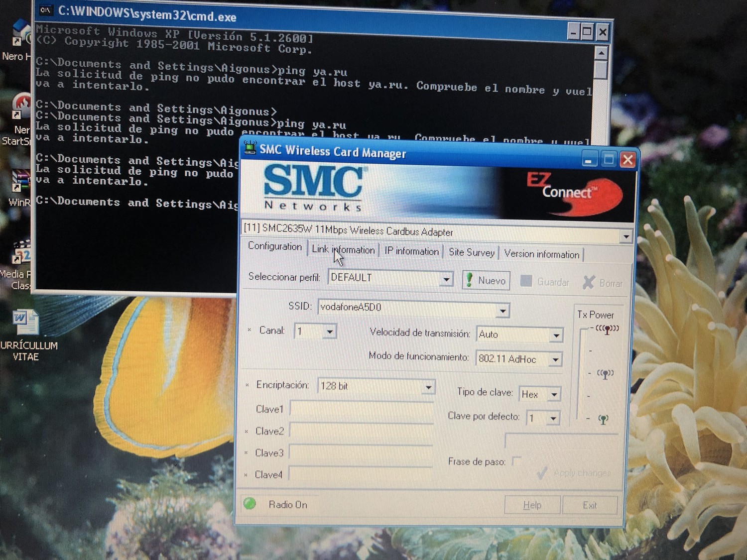747x560 pixels.
Task: Click the cmd.exe title bar icon
Action: coord(46,10)
